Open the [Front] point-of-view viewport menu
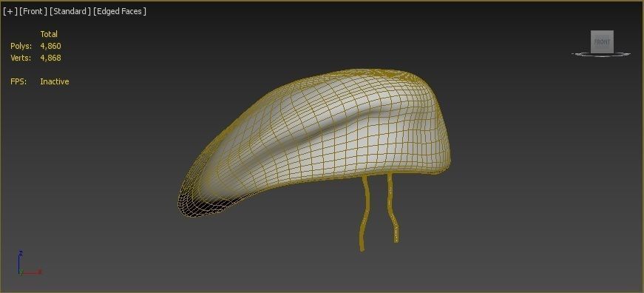 (x=33, y=12)
